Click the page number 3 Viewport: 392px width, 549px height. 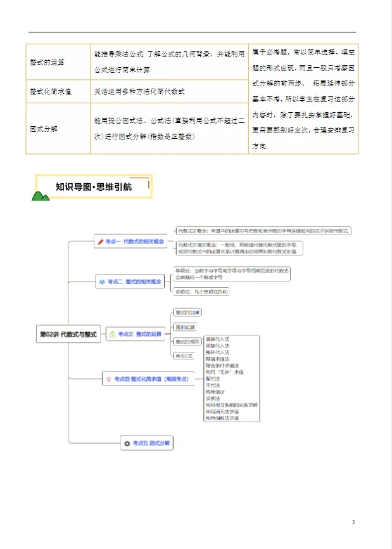point(353,522)
